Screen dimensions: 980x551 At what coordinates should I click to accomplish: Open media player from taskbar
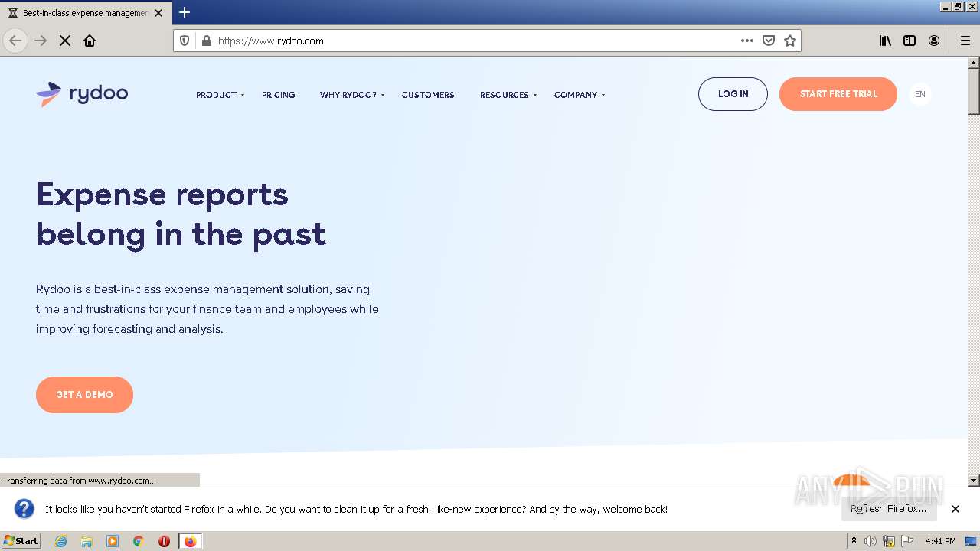coord(113,541)
